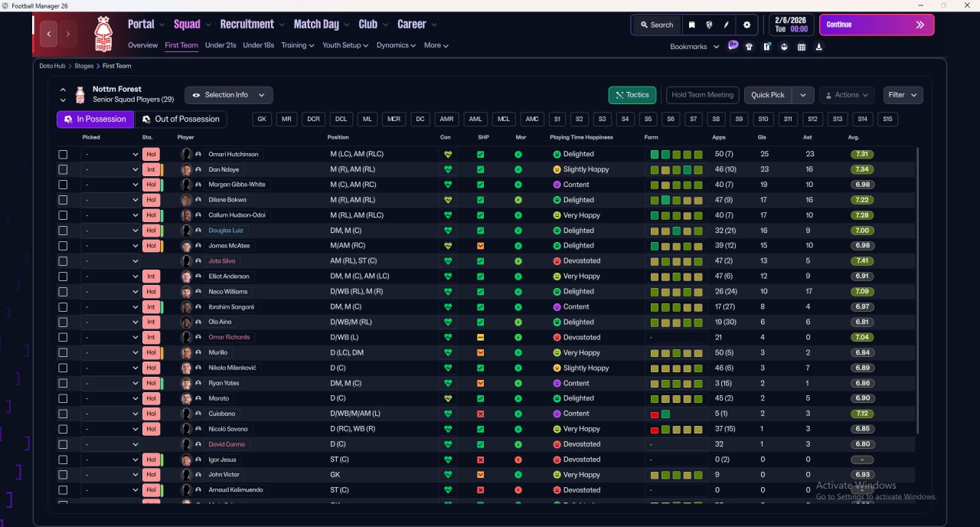This screenshot has width=980, height=527.
Task: Go back with the left arrow button
Action: coord(50,34)
